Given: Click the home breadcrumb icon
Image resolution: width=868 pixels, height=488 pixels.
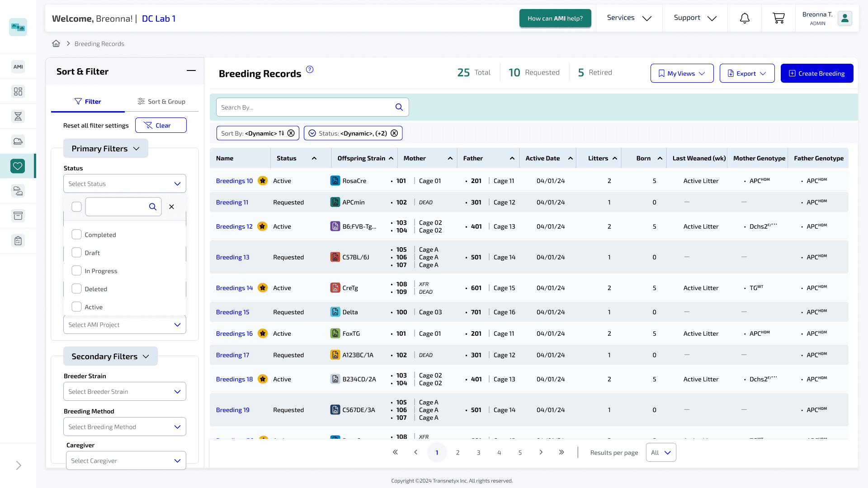Looking at the screenshot, I should (56, 43).
